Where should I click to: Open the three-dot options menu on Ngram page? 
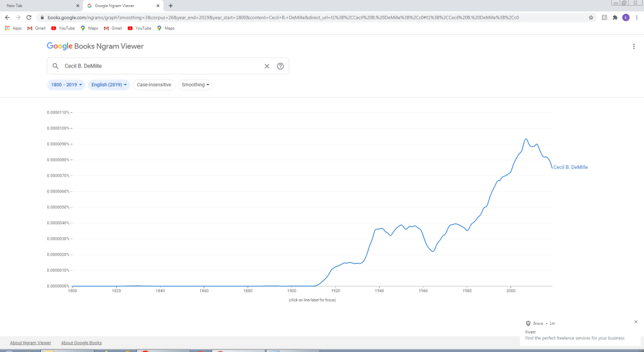(634, 47)
